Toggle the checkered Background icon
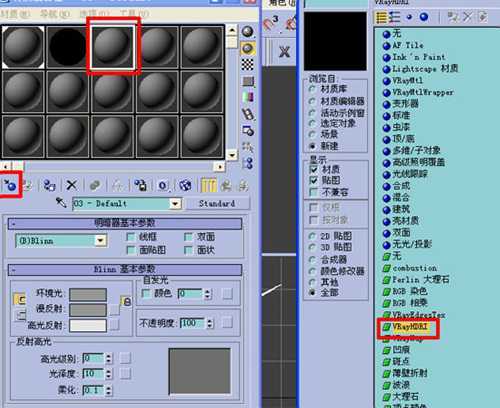Screen dimensions: 500x408 (x=248, y=64)
